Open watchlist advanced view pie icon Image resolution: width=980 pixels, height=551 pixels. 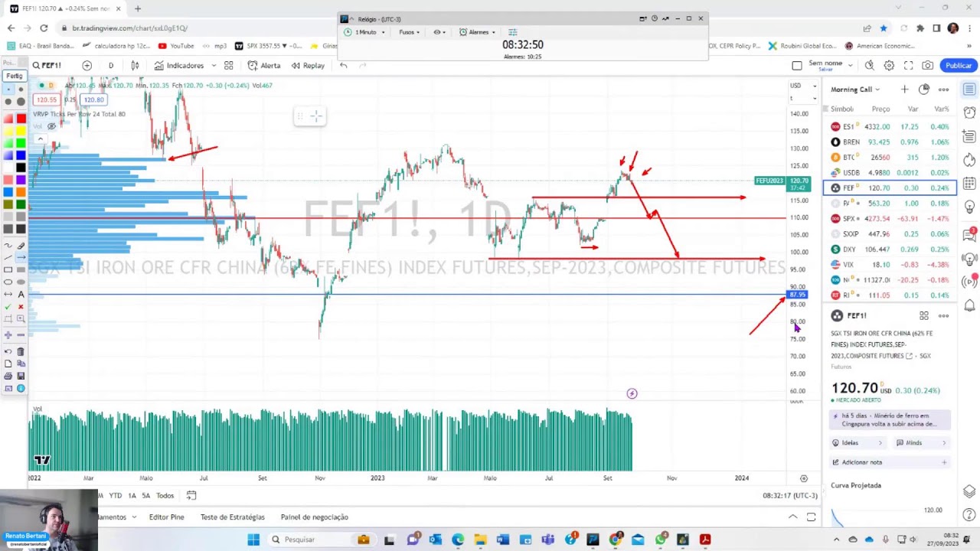pyautogui.click(x=924, y=90)
